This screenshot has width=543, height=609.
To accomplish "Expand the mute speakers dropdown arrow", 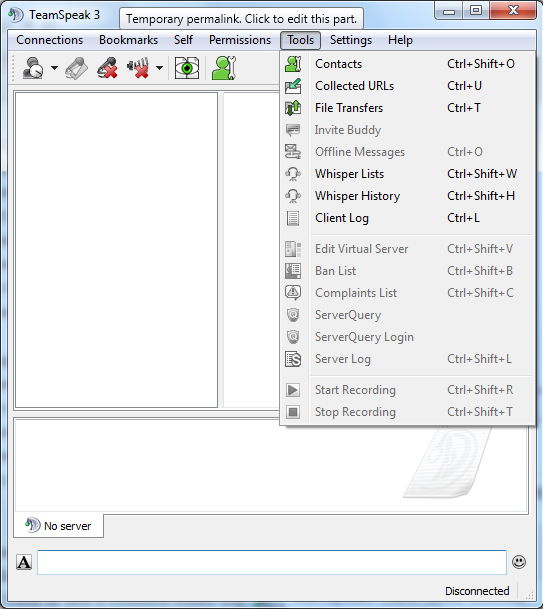I will click(x=159, y=68).
